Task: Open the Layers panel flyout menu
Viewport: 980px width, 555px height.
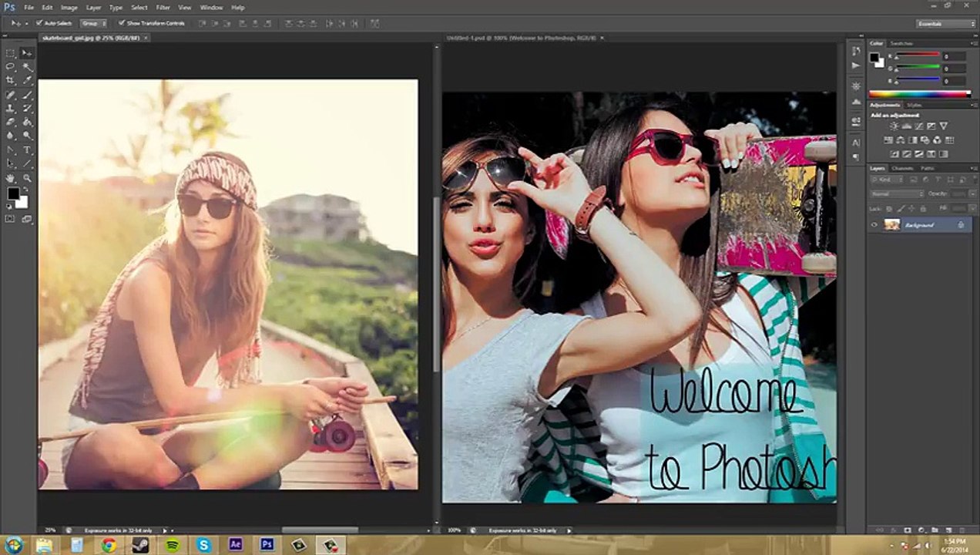Action: coord(975,169)
